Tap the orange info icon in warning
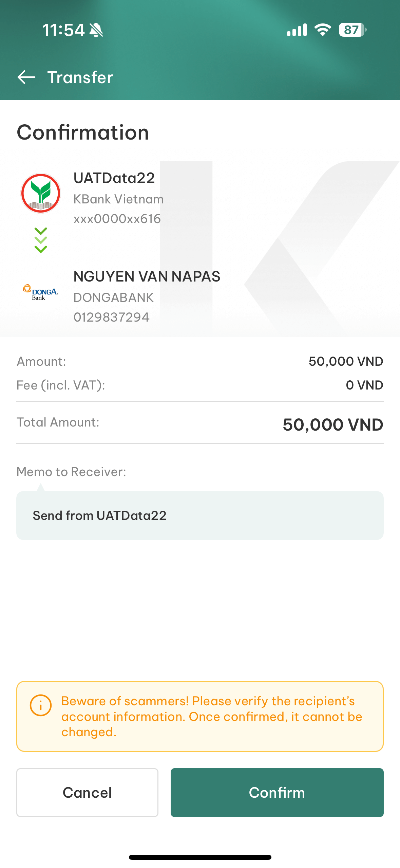Screen dimensions: 400x868 point(41,705)
